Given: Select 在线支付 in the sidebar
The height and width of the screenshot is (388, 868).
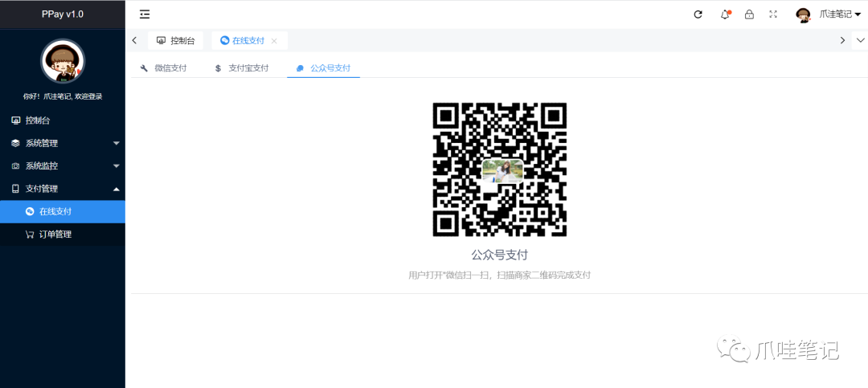Looking at the screenshot, I should [63, 211].
